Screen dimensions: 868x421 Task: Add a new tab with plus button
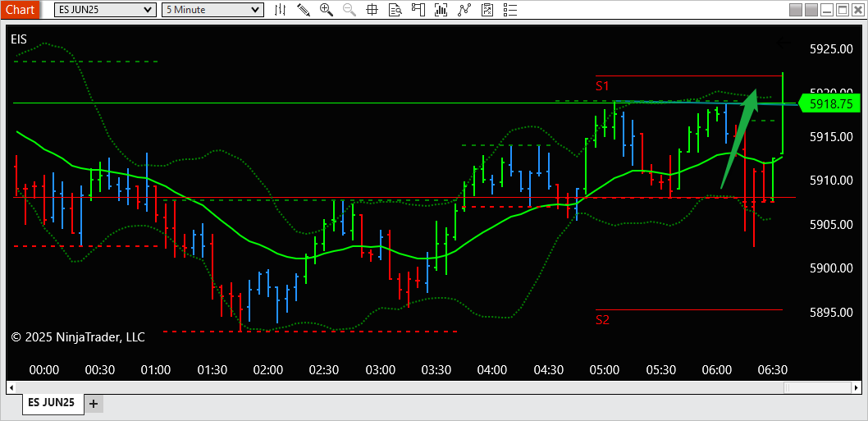(93, 404)
